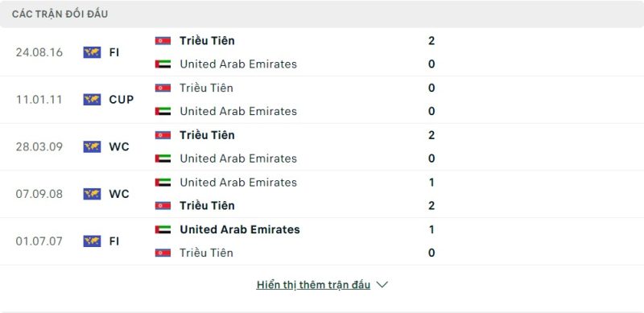The width and height of the screenshot is (644, 313).
Task: Click UAE flag in 01.07.07 match
Action: click(163, 229)
